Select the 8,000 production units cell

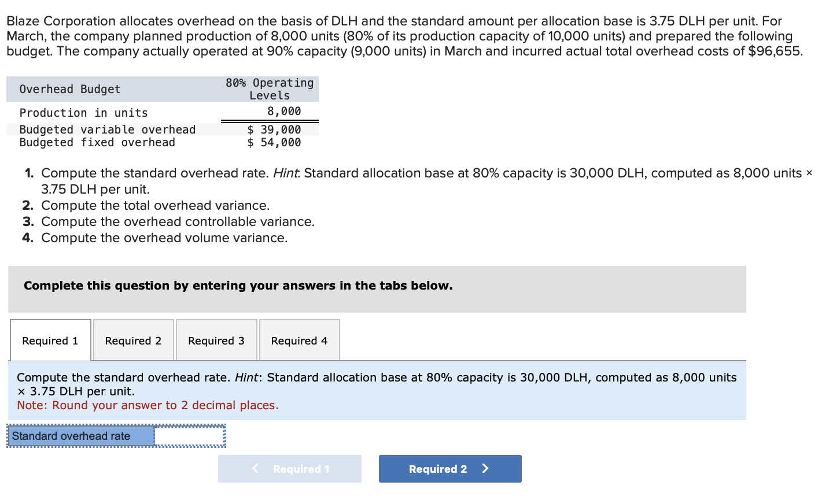click(283, 111)
